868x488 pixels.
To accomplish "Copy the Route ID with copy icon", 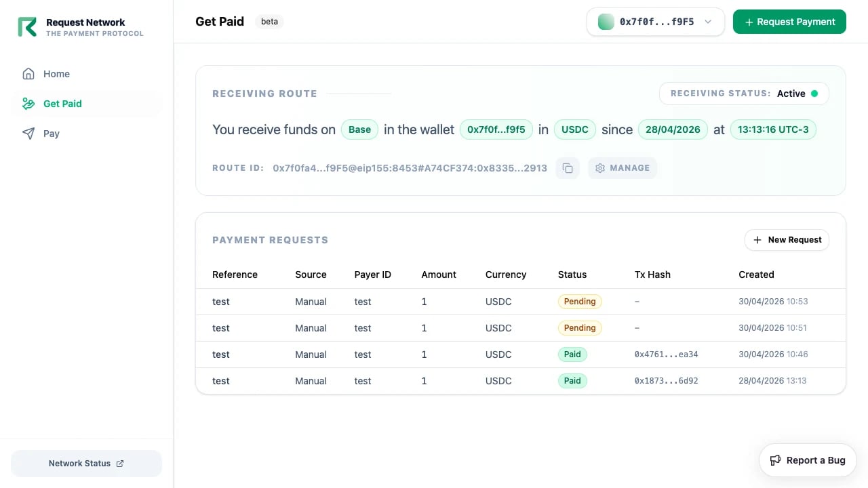I will pos(568,168).
